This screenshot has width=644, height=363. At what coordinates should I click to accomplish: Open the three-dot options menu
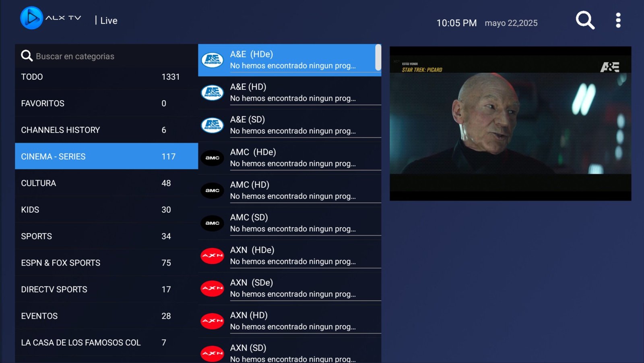tap(618, 20)
